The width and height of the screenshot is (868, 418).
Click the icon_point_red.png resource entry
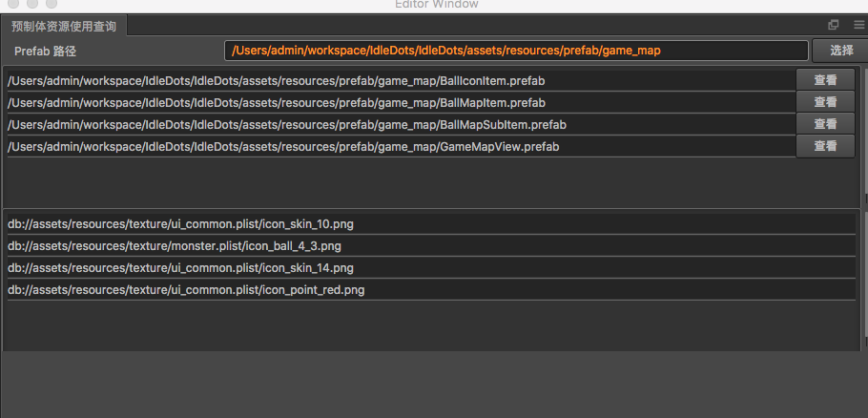(x=429, y=289)
